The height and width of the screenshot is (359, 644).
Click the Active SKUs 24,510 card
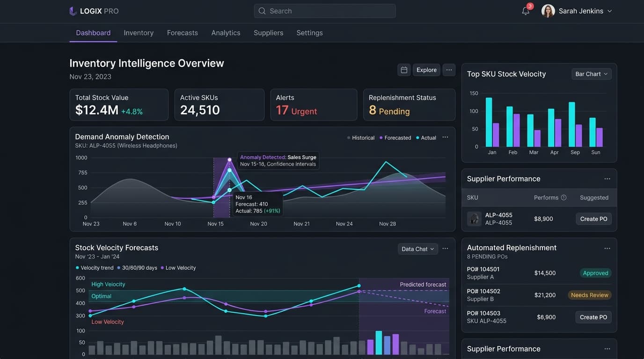click(219, 105)
